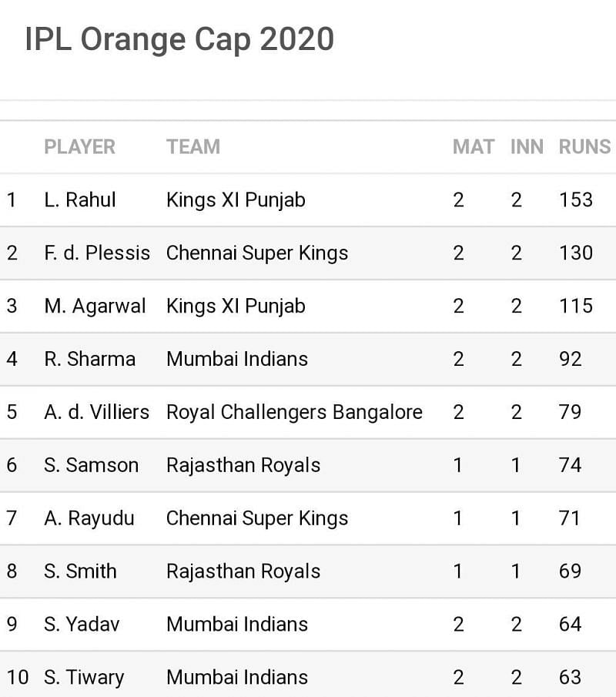616x697 pixels.
Task: Sort by the RUNS column header
Action: click(584, 146)
